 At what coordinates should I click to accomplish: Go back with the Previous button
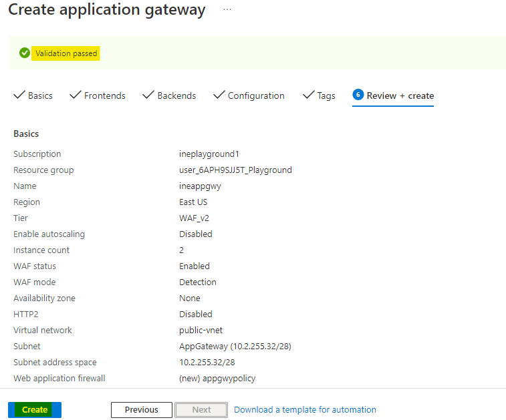click(141, 410)
